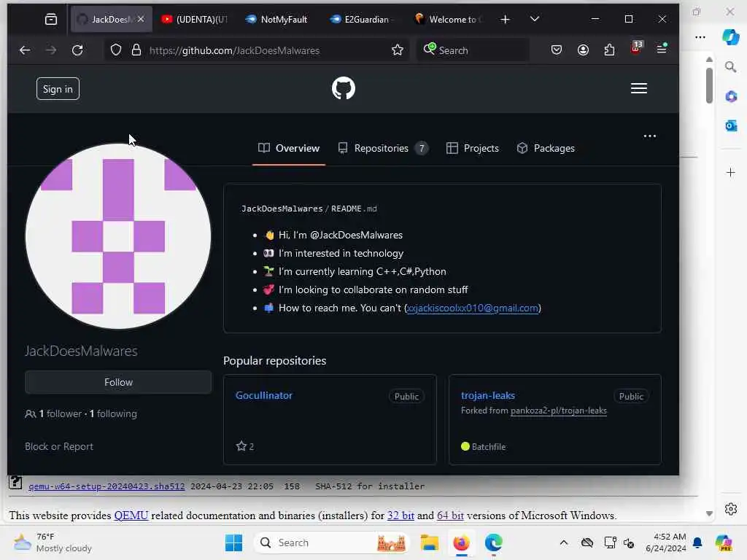Bookmark this page with the star icon

tap(398, 50)
